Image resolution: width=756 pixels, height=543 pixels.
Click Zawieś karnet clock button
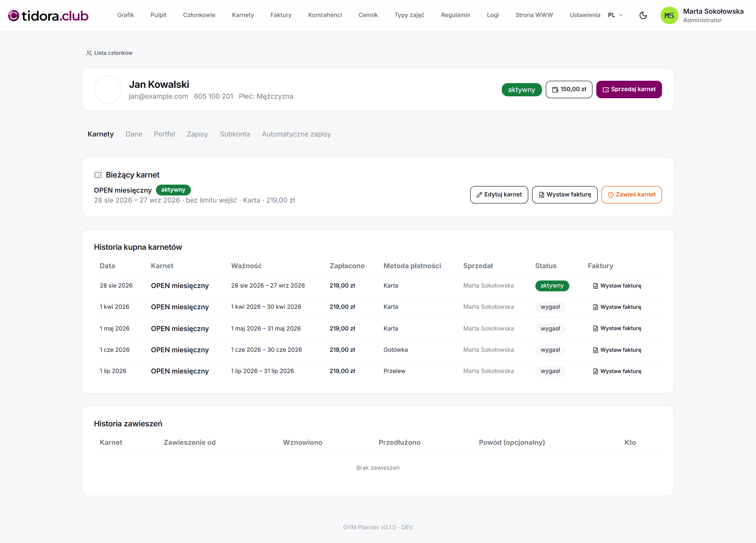631,195
